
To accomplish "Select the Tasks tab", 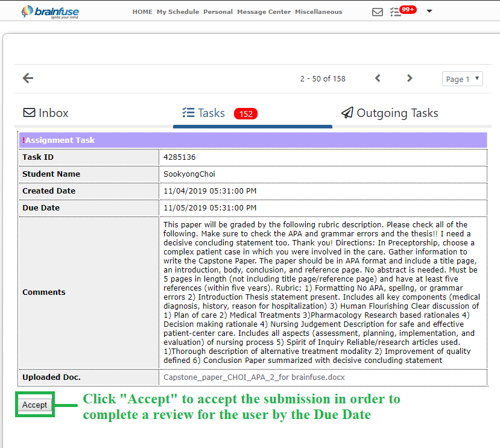I will [x=204, y=113].
